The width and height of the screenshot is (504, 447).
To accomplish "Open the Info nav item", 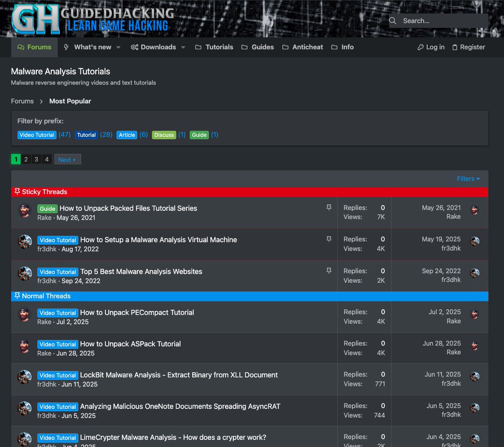I will [x=342, y=47].
